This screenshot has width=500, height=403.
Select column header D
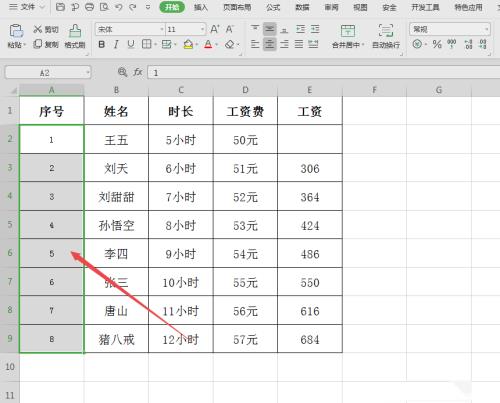click(x=245, y=90)
